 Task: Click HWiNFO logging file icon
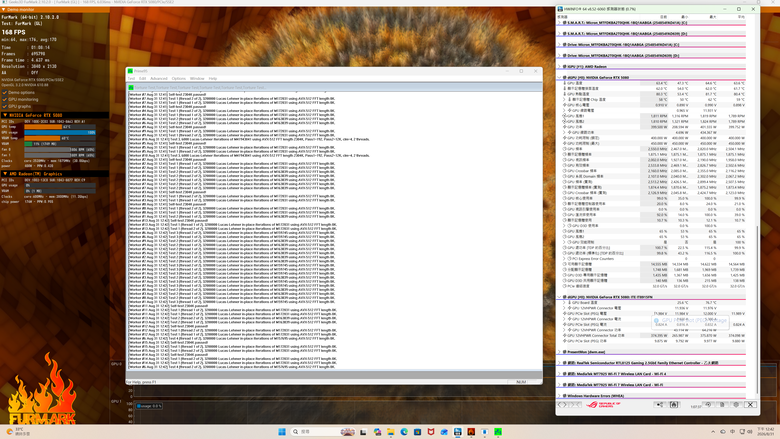tap(722, 405)
